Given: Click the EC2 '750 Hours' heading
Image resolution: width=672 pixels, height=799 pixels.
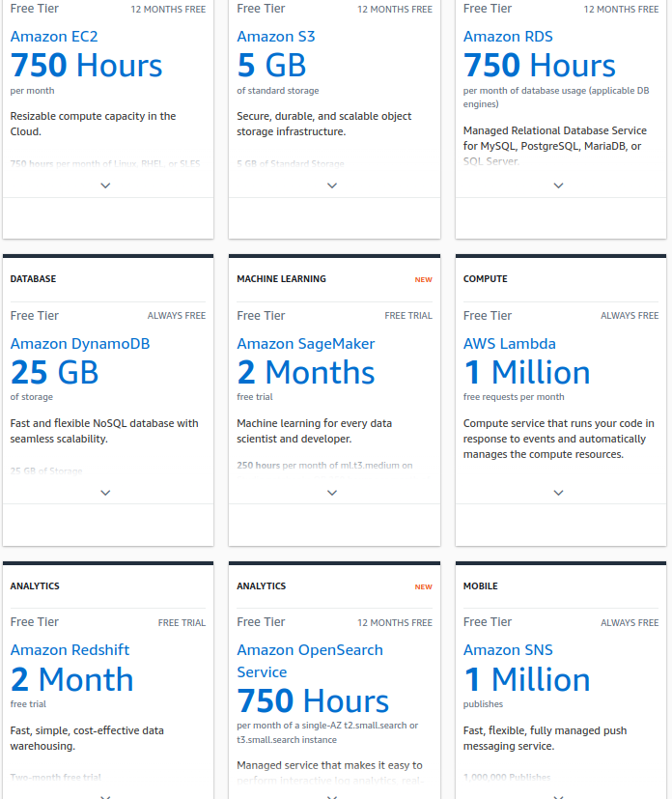Looking at the screenshot, I should coord(87,66).
